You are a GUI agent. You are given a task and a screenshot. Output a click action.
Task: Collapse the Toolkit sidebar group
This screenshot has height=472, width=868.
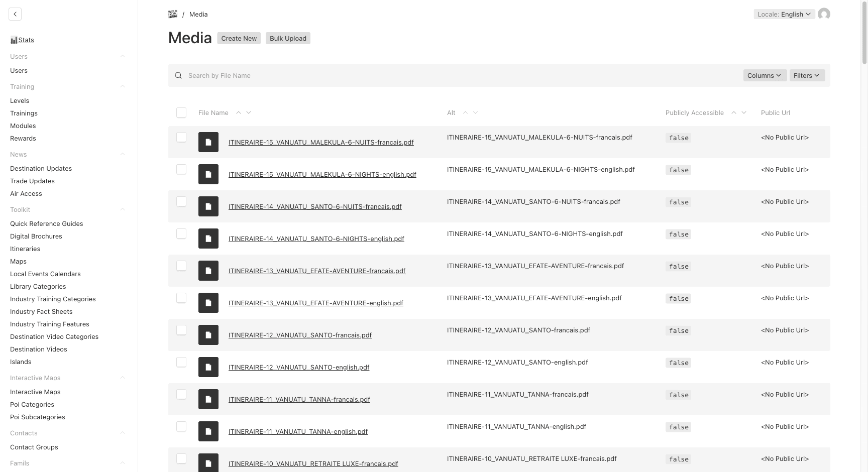coord(123,209)
